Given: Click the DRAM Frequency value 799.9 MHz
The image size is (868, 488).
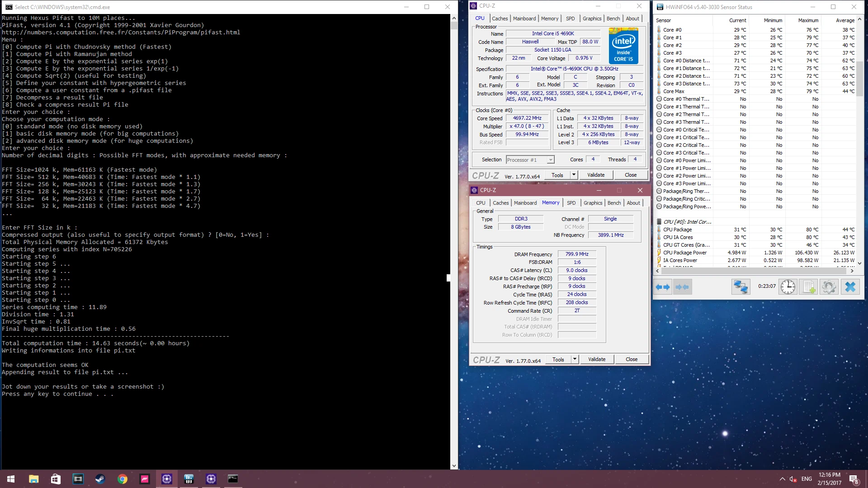Looking at the screenshot, I should pos(577,254).
